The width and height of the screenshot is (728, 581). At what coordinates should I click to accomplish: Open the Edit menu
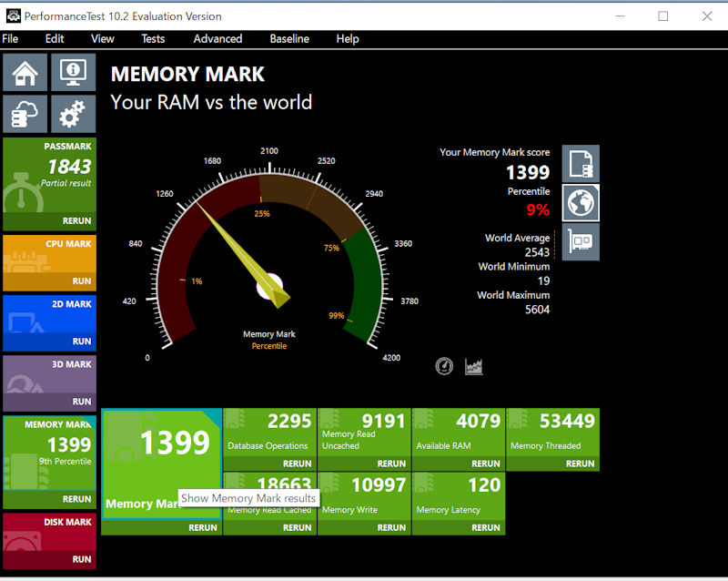(x=55, y=39)
